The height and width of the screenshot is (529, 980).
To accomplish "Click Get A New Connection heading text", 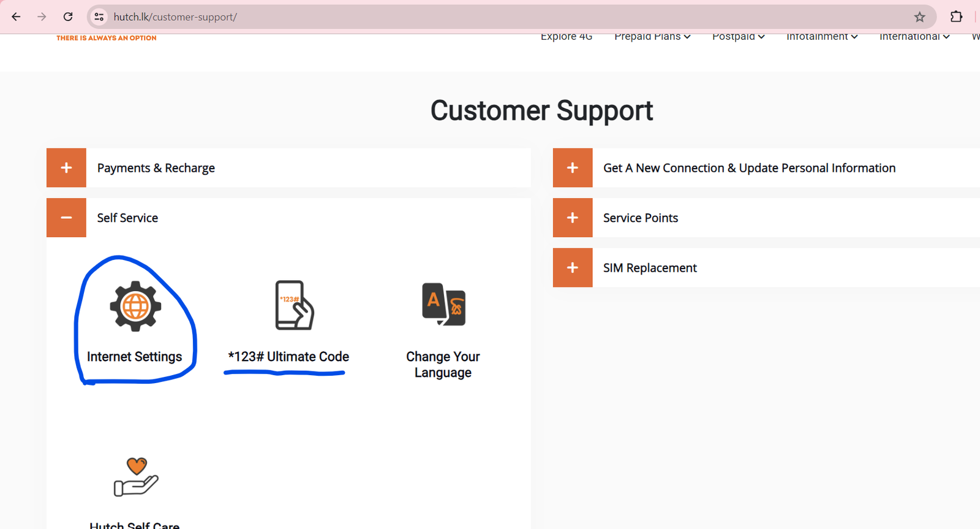I will 749,168.
